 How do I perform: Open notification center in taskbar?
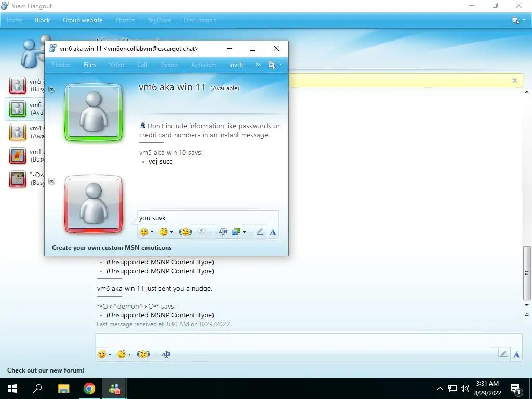point(516,389)
